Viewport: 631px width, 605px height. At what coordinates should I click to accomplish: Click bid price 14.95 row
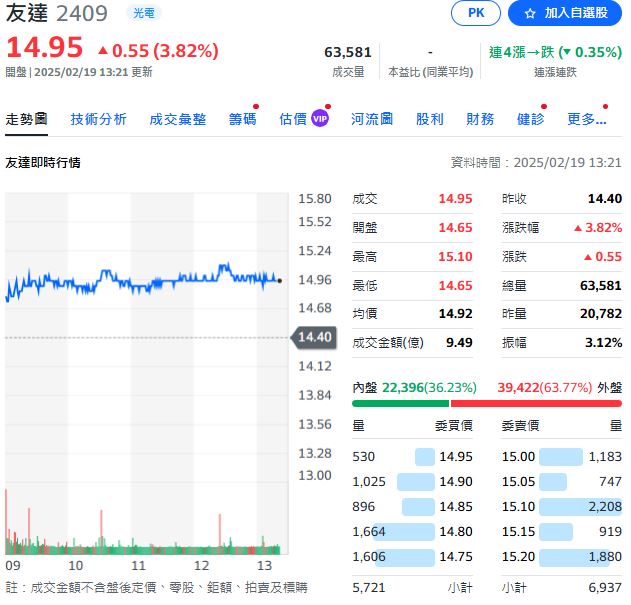pos(412,456)
